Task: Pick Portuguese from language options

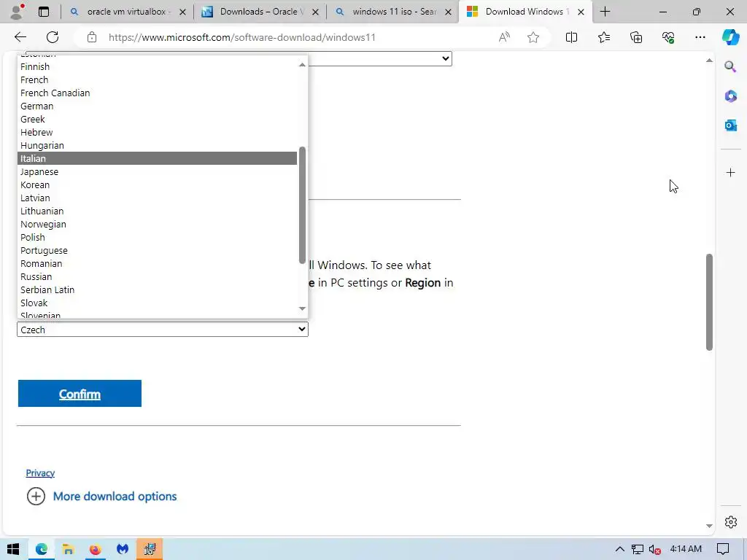Action: (x=158, y=251)
